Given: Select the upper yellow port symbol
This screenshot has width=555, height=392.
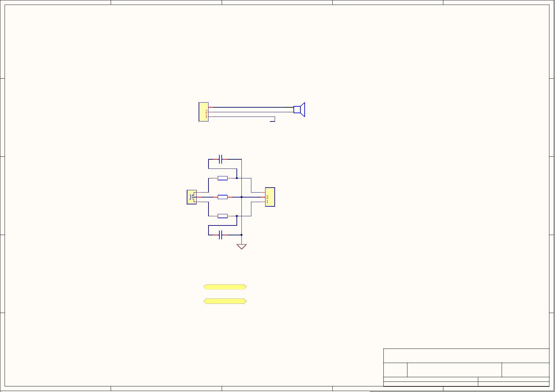Looking at the screenshot, I should pyautogui.click(x=225, y=287).
